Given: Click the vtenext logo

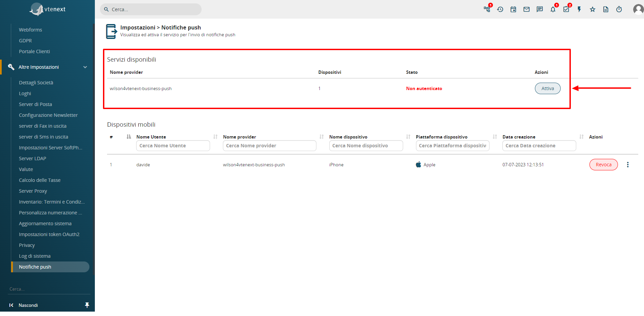Looking at the screenshot, I should pyautogui.click(x=47, y=9).
